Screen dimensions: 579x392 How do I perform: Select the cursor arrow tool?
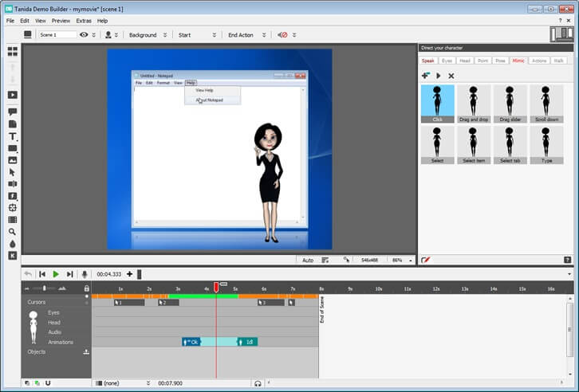click(x=12, y=172)
